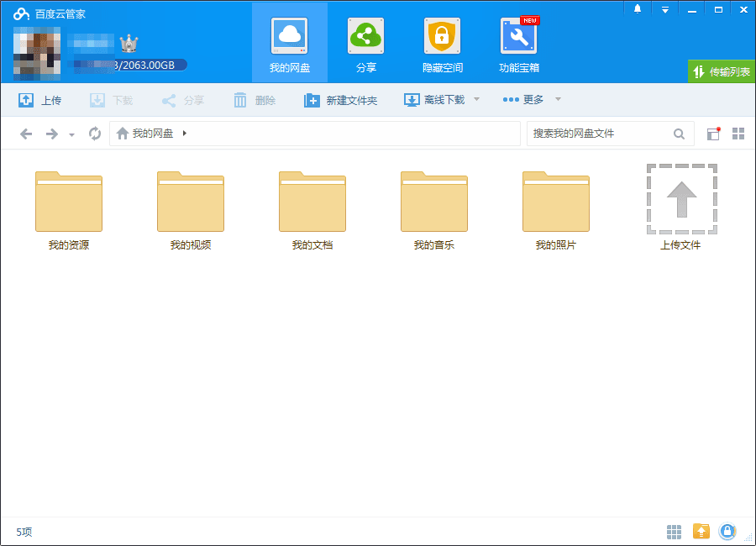Open the 功能宝箱 toolbox
Screen dimensions: 756x546
pyautogui.click(x=518, y=42)
